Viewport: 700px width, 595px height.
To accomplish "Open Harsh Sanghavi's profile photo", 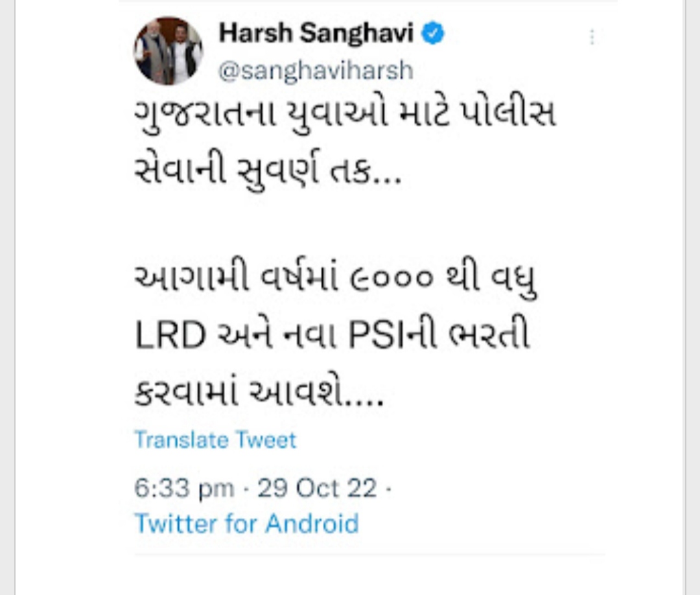I will [169, 51].
